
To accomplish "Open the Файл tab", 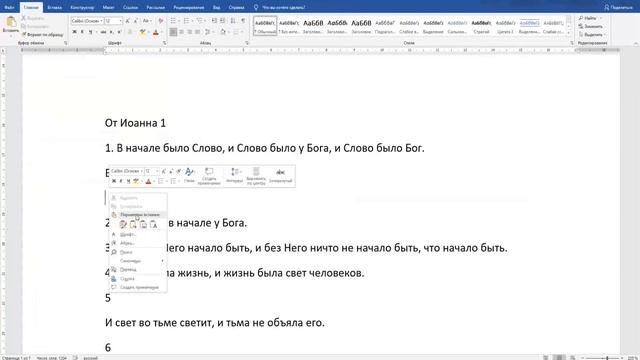I will coord(9,7).
